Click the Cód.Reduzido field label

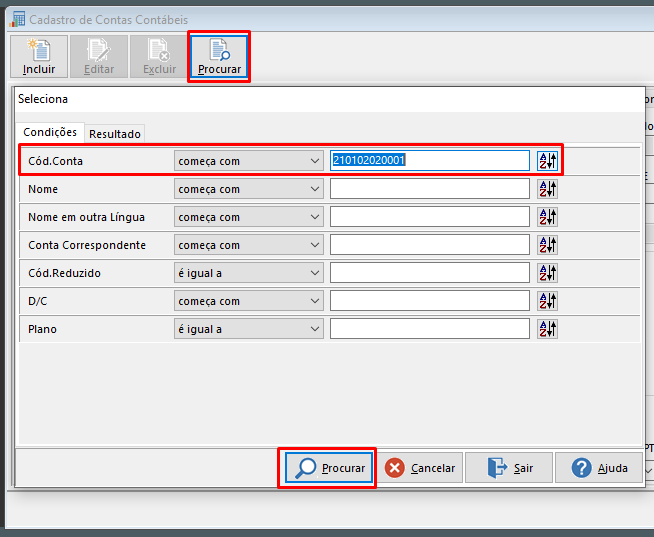(x=64, y=273)
